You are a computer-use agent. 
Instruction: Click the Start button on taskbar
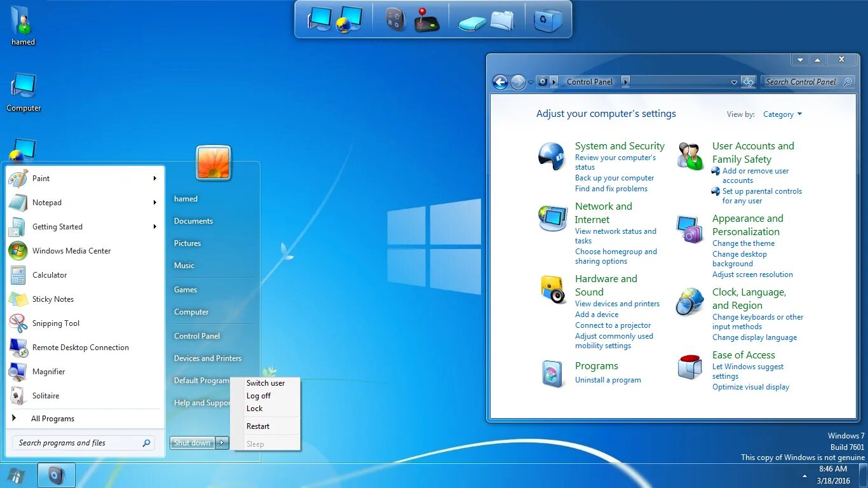tap(17, 475)
